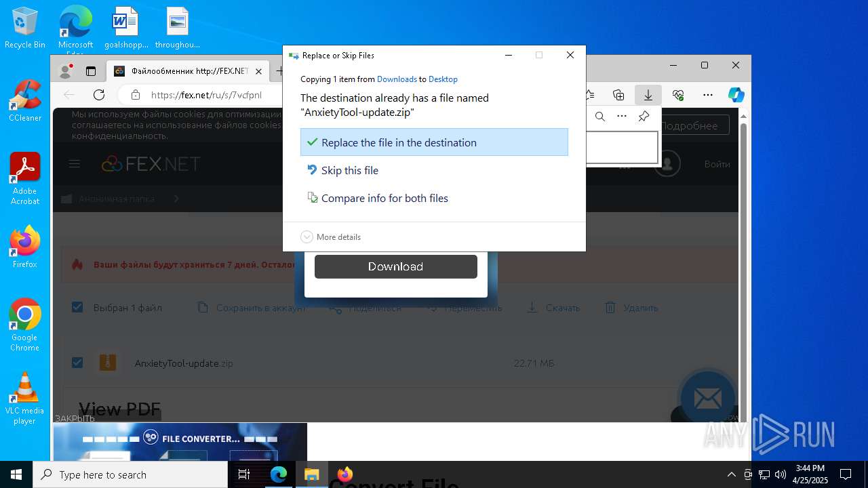Image resolution: width=868 pixels, height=488 pixels.
Task: Open throughou image file on desktop
Action: [x=178, y=28]
